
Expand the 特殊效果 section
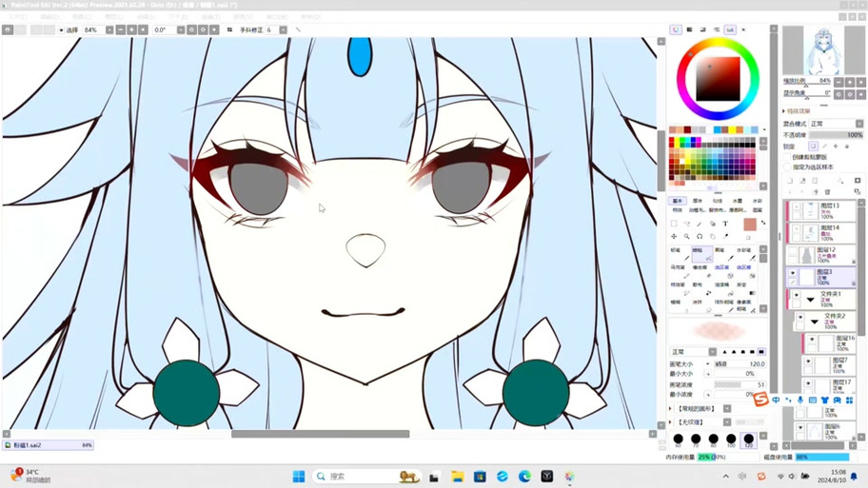pos(796,111)
